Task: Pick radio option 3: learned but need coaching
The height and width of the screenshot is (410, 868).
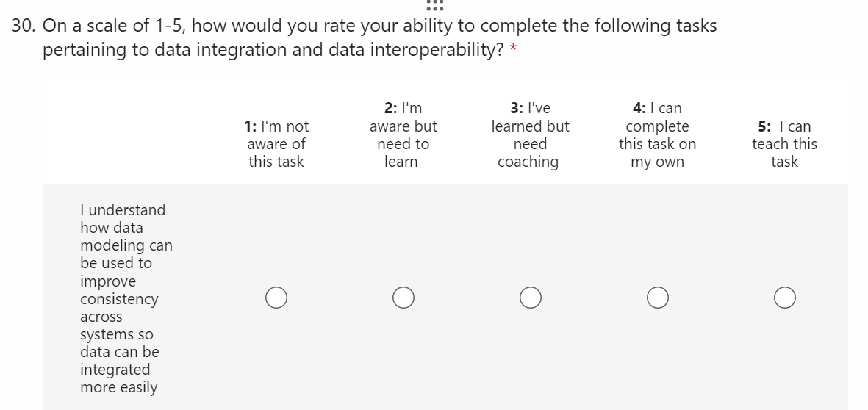Action: [530, 298]
